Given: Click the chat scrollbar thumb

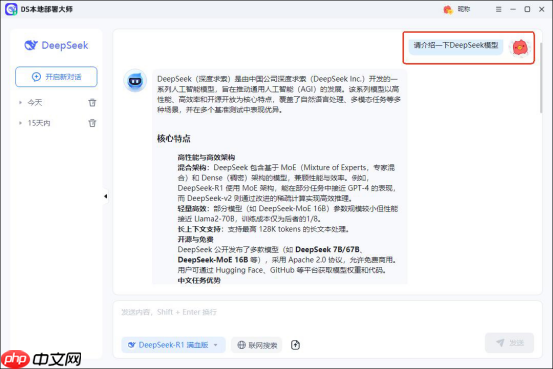Looking at the screenshot, I should pyautogui.click(x=541, y=78).
